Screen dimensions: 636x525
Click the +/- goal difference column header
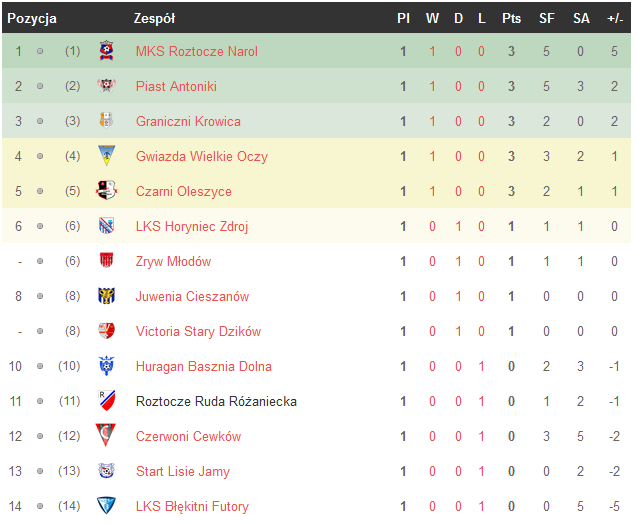[615, 18]
